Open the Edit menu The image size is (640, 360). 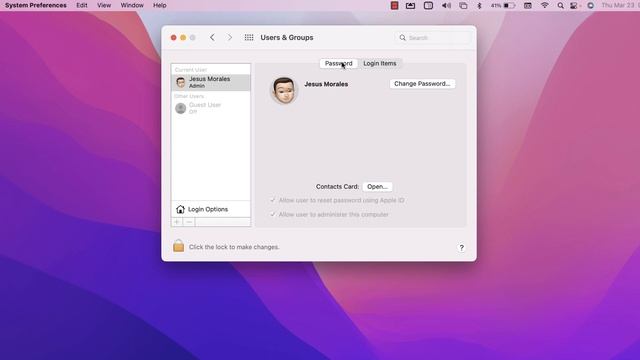pos(82,5)
